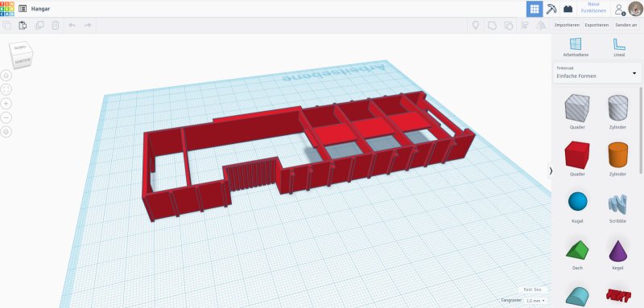Image resolution: width=644 pixels, height=308 pixels.
Task: Toggle perspective/orthographic view icon
Action: (x=6, y=132)
